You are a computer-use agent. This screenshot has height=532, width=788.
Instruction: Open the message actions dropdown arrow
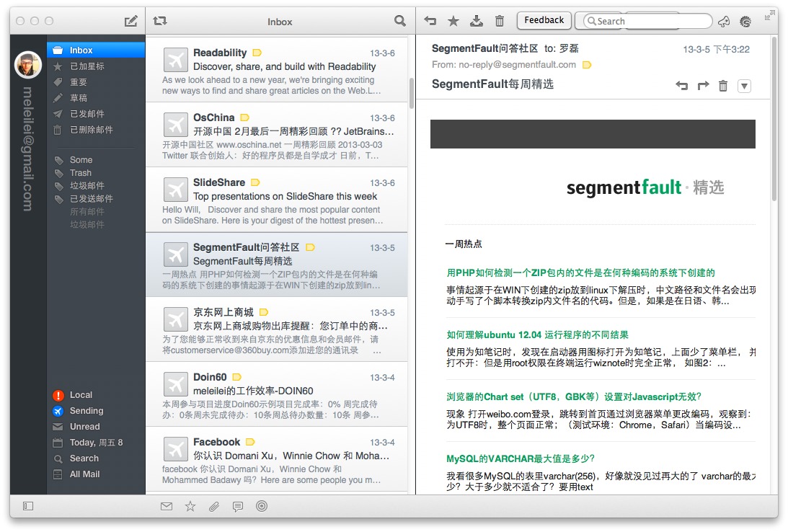745,86
